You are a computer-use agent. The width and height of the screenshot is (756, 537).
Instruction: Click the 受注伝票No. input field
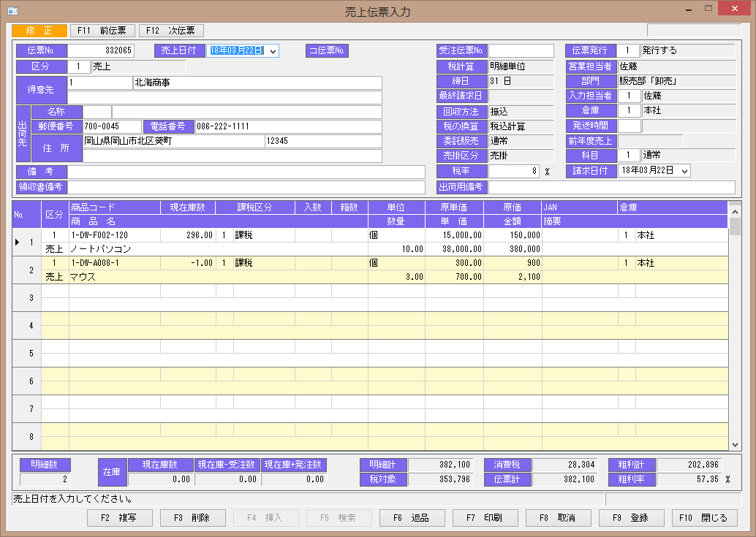point(521,50)
